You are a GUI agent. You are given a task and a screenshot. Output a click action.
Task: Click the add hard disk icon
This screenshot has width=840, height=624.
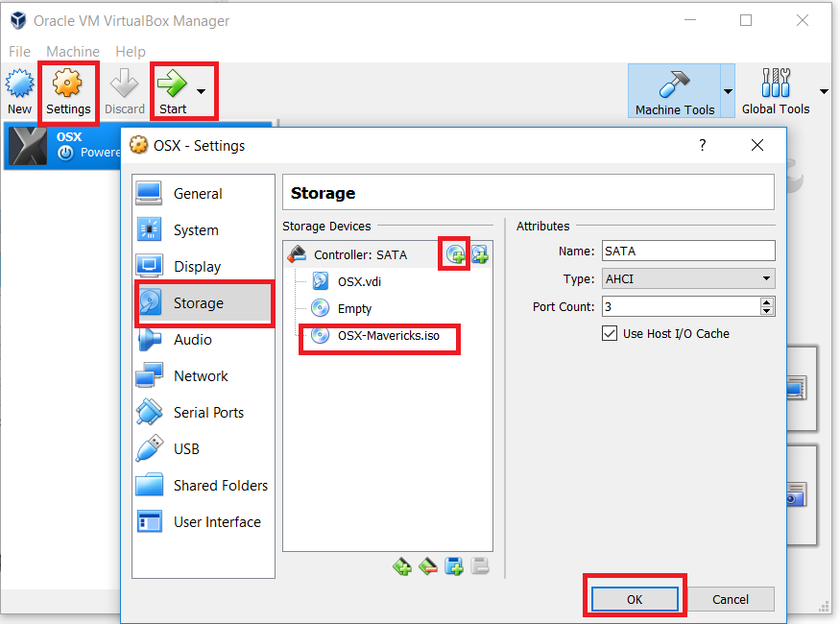(x=480, y=254)
